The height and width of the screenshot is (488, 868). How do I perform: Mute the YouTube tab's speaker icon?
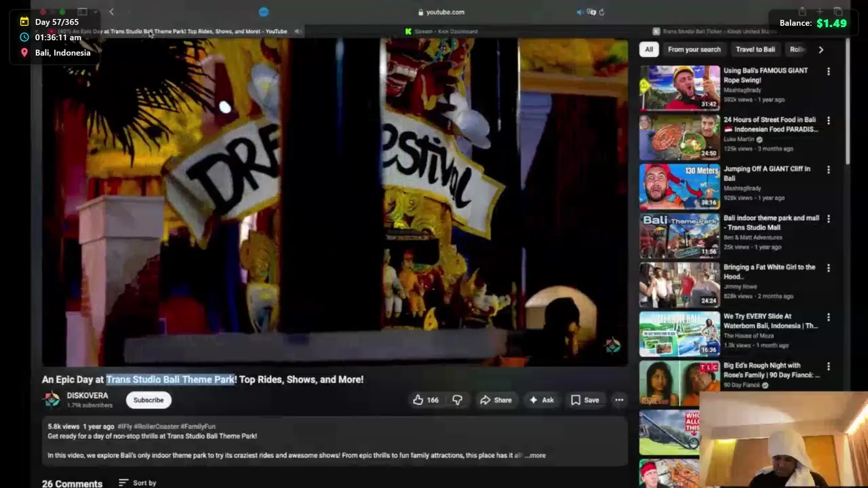pos(298,31)
